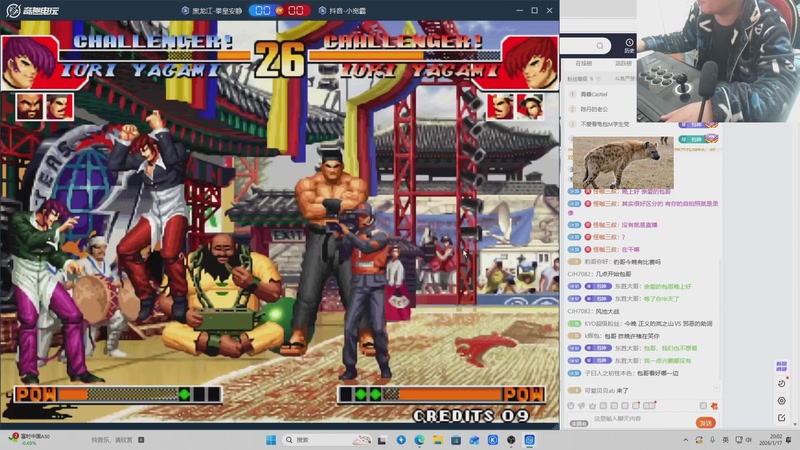800x450 pixels.
Task: Open the night mode moon icon
Action: click(x=782, y=383)
